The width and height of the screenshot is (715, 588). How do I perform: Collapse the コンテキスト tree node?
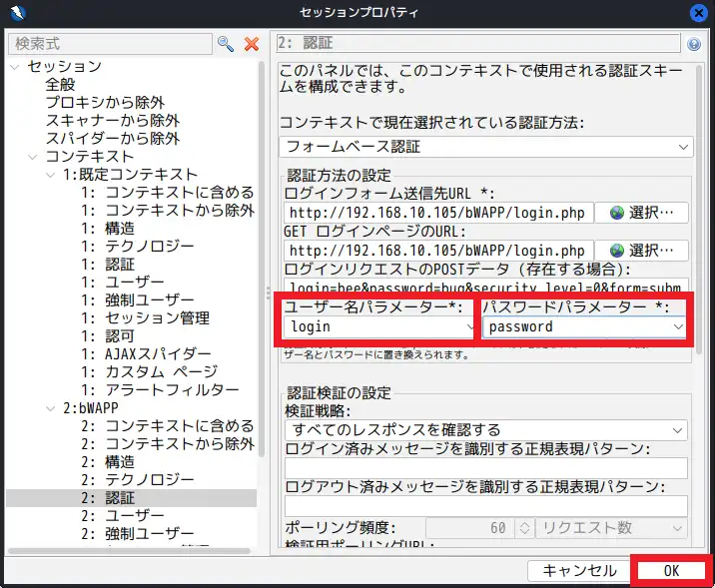pos(32,158)
